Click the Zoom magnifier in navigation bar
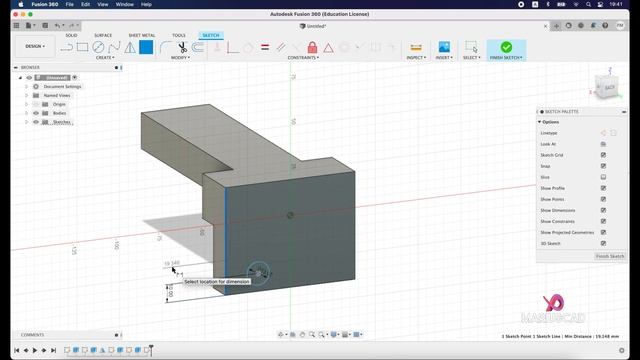 (x=312, y=335)
